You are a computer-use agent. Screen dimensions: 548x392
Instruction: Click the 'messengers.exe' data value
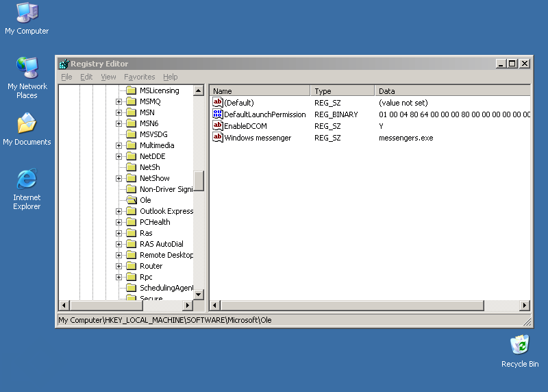(x=406, y=138)
